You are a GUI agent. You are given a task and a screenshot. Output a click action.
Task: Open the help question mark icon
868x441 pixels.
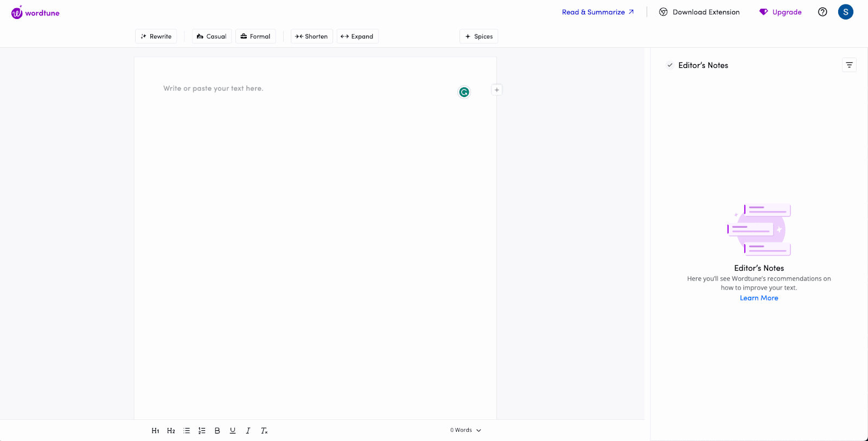point(822,12)
